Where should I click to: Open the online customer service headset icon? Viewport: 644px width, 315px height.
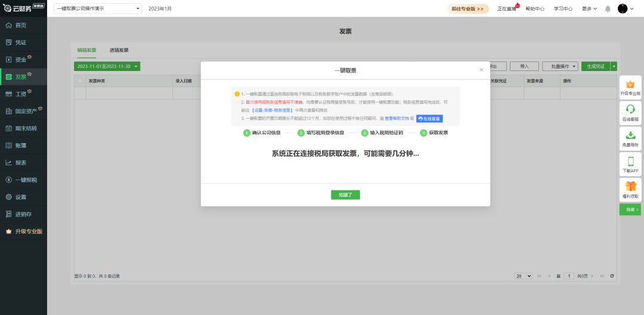(630, 109)
